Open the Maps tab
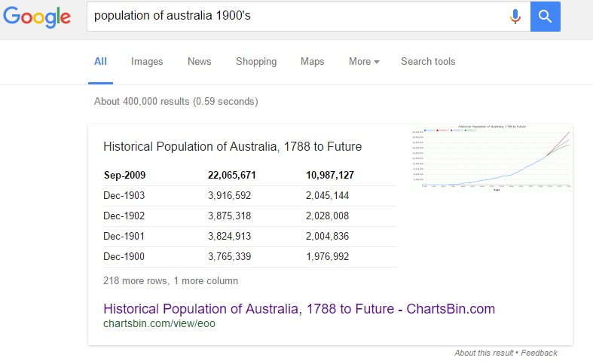The width and height of the screenshot is (593, 364). tap(312, 62)
